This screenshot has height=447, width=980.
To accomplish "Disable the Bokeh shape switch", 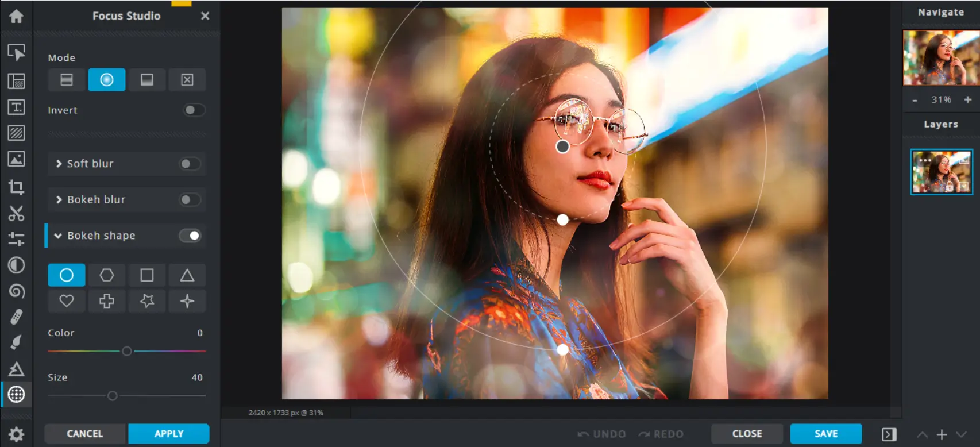I will point(190,236).
